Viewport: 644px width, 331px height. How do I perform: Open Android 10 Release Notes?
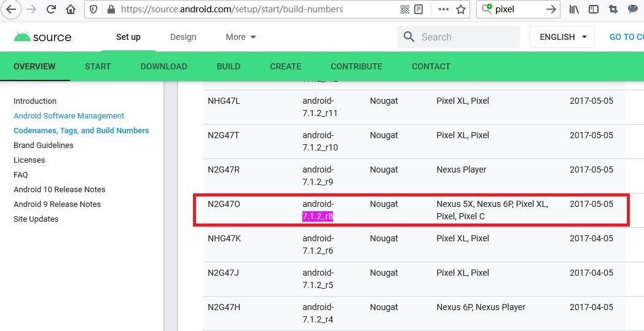[x=60, y=190]
